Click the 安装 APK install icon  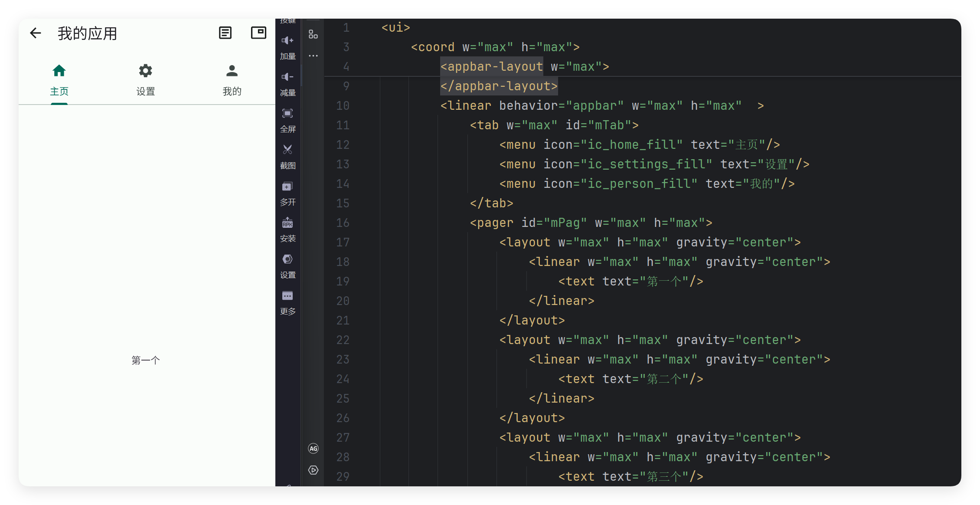(287, 223)
